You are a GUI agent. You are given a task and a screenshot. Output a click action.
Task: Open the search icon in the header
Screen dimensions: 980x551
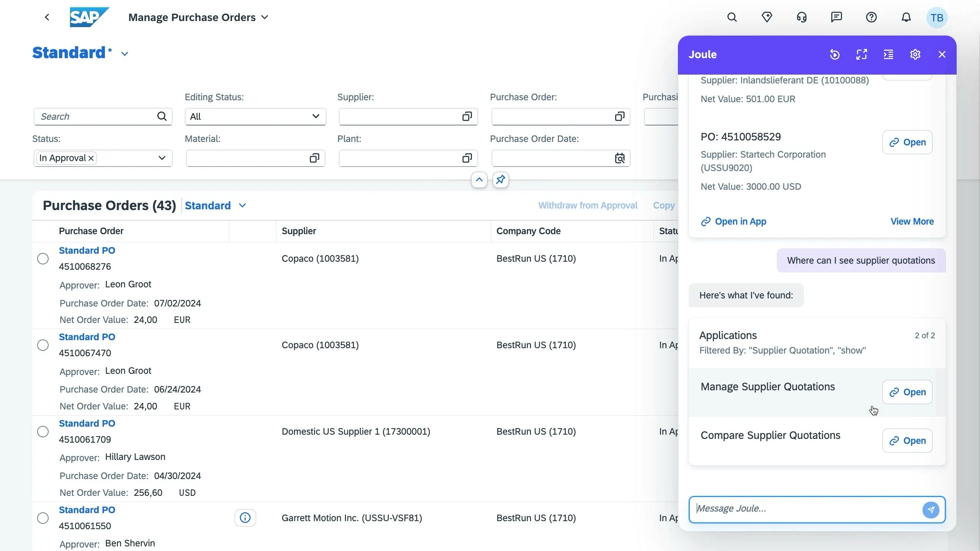click(x=732, y=17)
